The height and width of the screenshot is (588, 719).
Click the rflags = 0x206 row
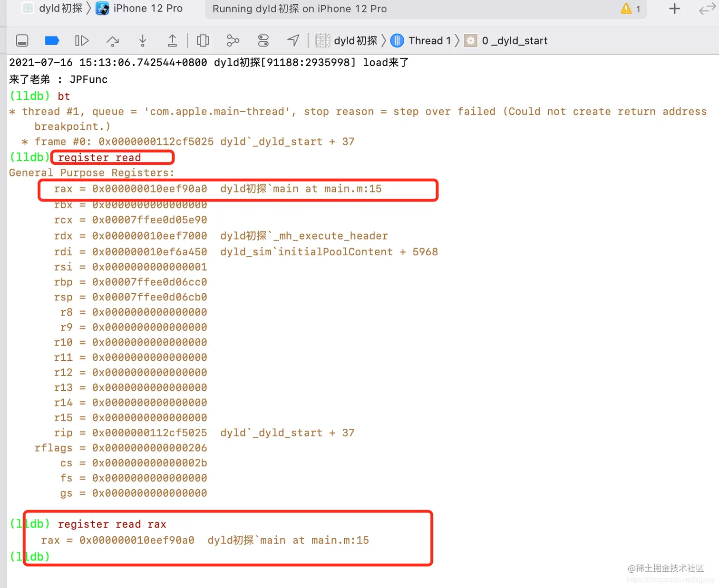coord(121,448)
